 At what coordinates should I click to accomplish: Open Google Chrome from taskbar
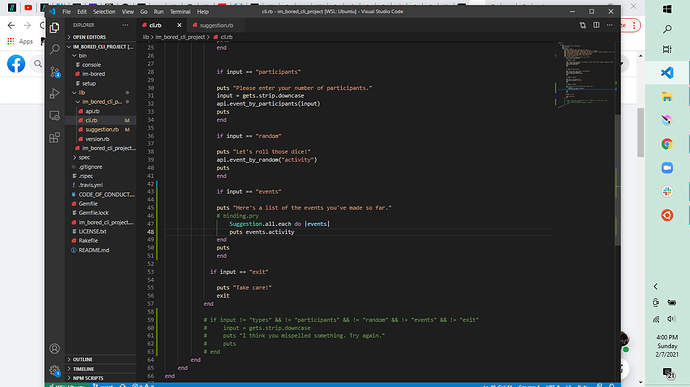click(667, 144)
